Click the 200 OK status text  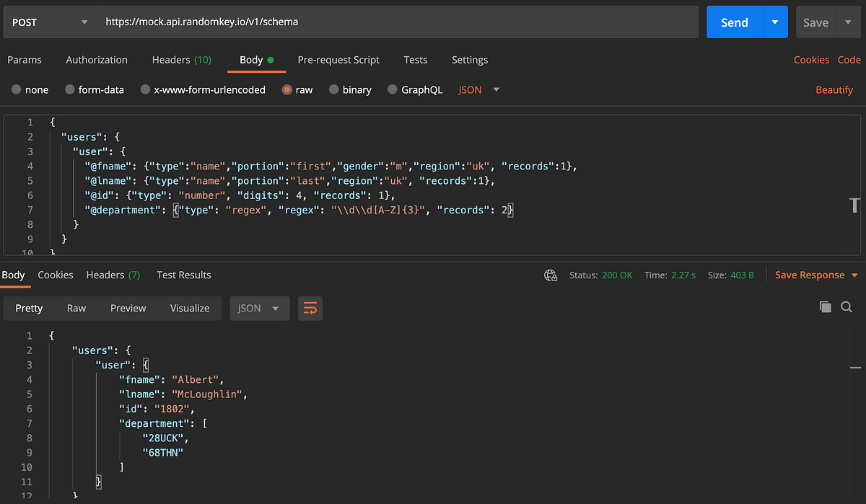617,275
